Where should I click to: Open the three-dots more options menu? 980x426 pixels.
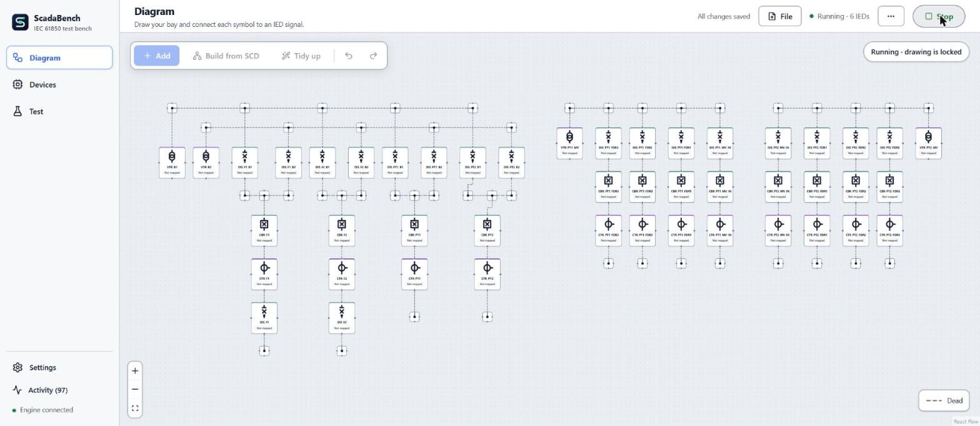point(891,16)
